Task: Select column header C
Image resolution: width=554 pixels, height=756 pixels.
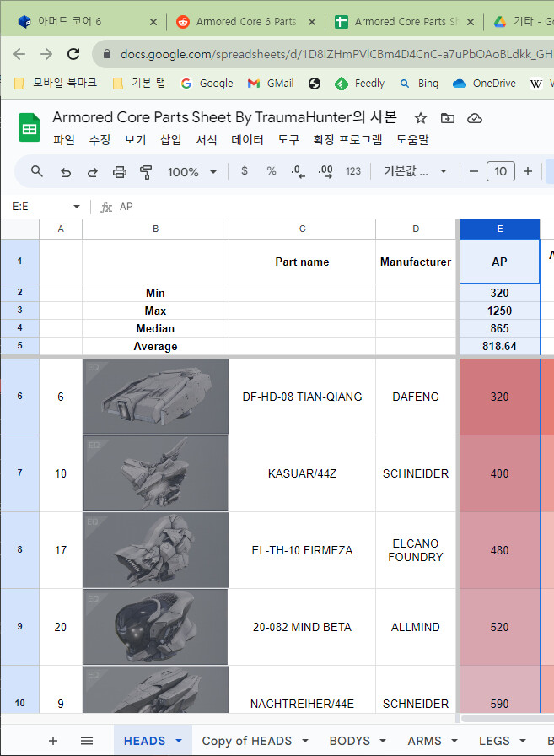Action: (302, 229)
